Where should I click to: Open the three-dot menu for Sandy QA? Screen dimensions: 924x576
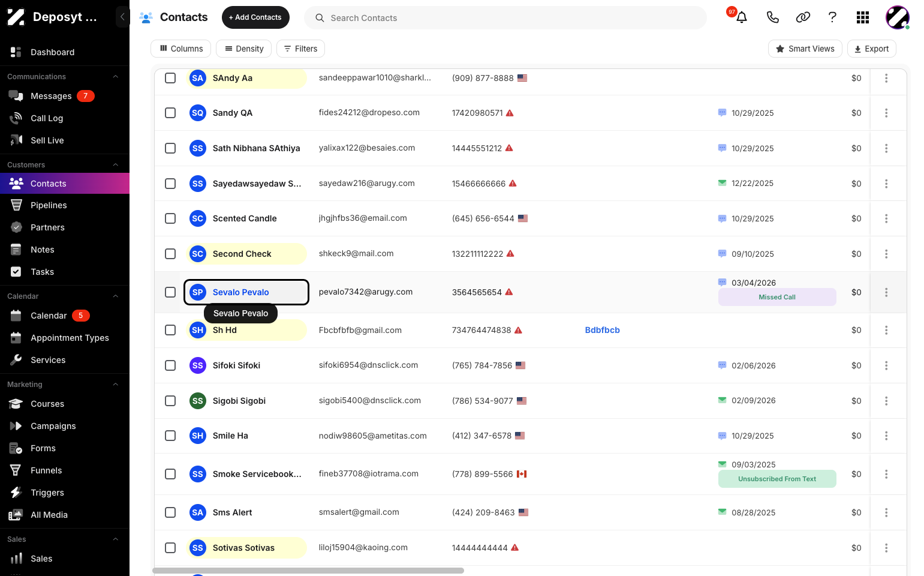886,113
